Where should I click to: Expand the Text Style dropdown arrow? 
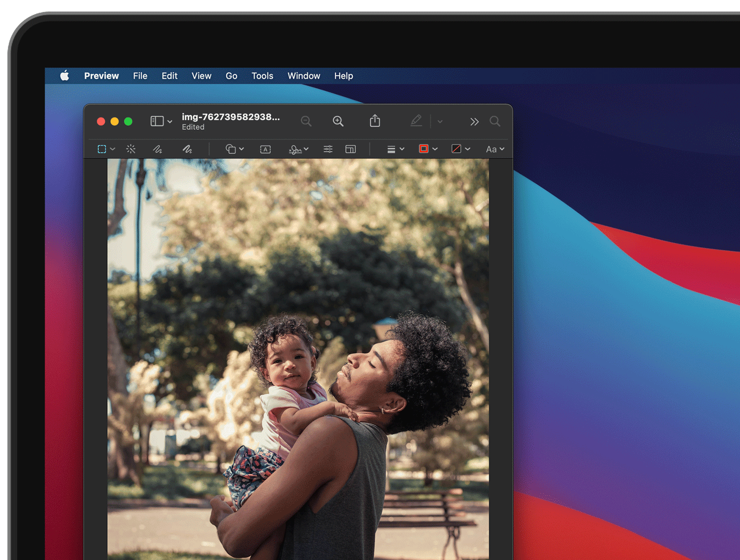point(502,149)
